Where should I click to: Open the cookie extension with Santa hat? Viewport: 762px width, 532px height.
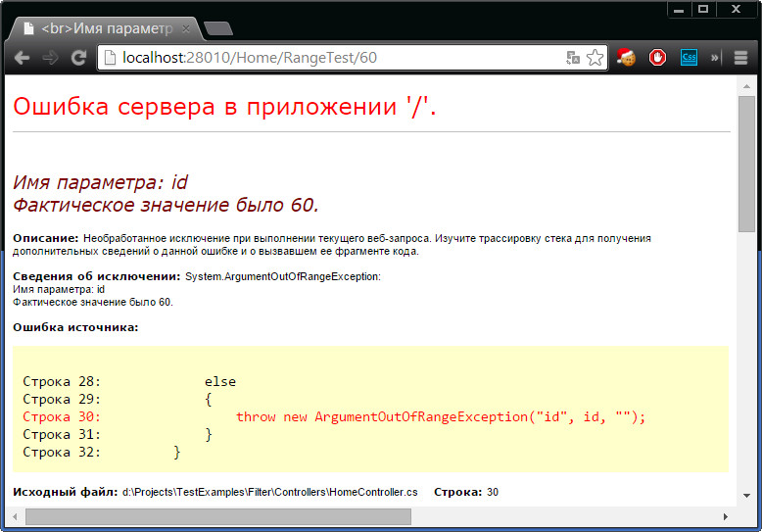(626, 58)
